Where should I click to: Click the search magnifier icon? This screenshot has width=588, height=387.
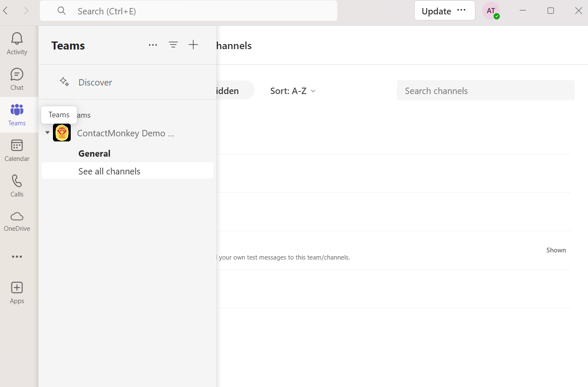[62, 11]
